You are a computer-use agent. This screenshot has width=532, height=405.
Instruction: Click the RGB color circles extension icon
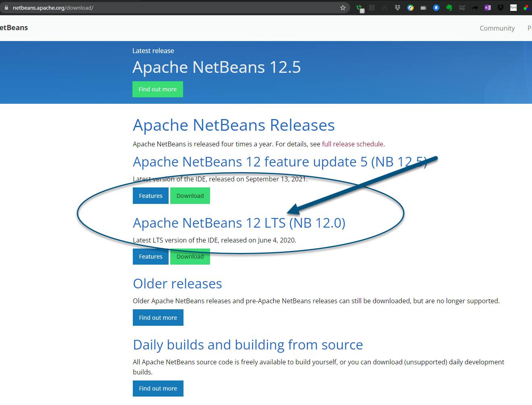tap(526, 8)
